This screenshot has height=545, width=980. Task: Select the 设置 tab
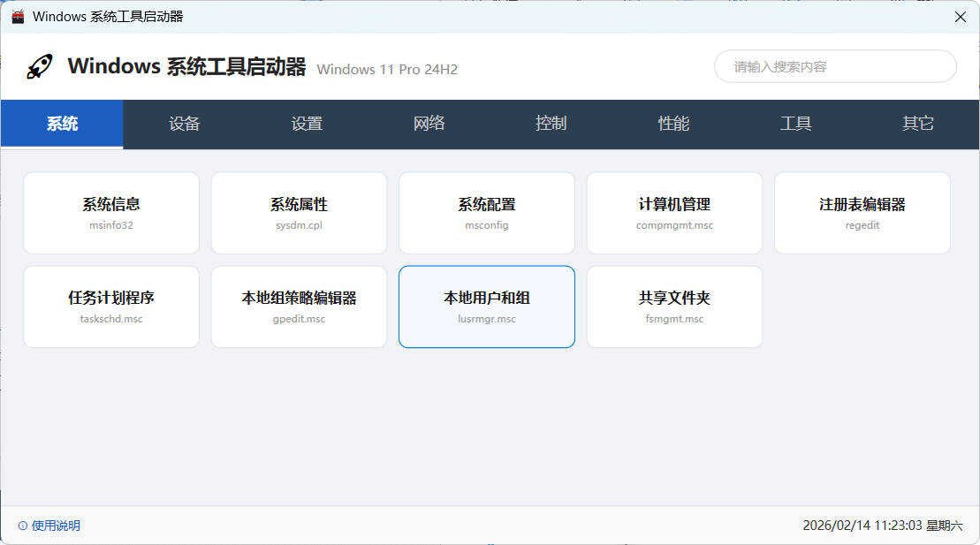coord(306,124)
